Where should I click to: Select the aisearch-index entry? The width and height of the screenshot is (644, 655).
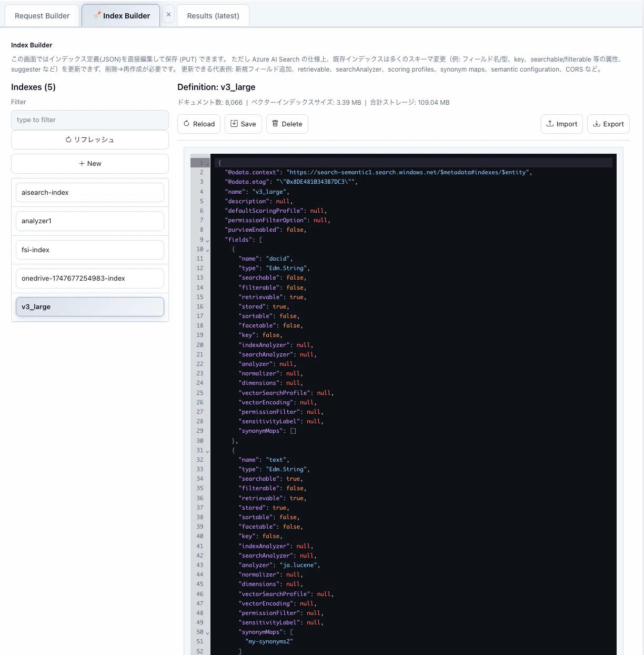click(x=90, y=192)
